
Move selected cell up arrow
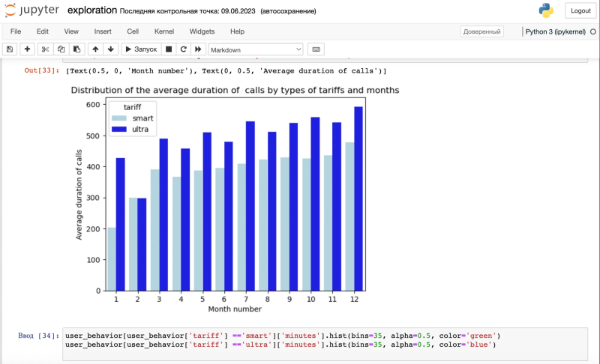point(95,49)
